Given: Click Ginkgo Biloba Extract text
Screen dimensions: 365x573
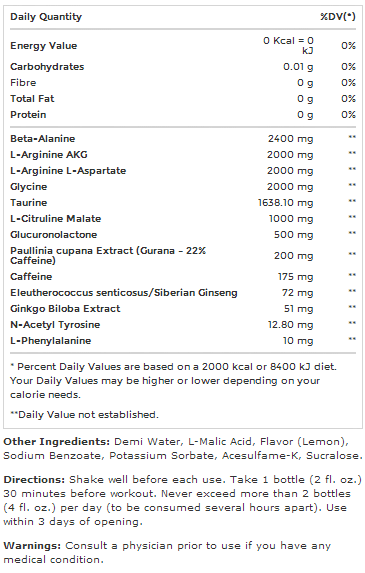Looking at the screenshot, I should point(65,309).
